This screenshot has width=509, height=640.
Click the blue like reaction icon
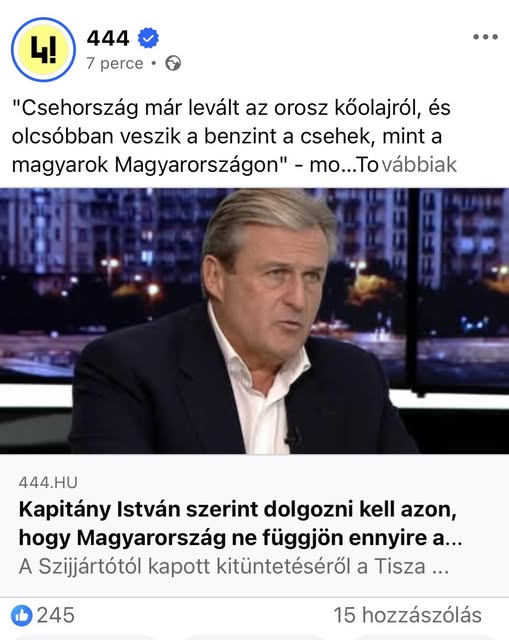21,615
